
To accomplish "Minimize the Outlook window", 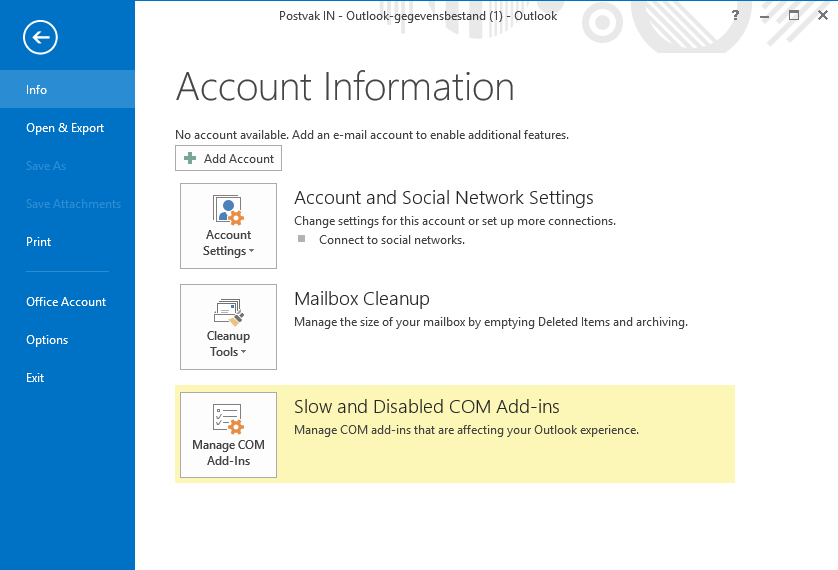I will coord(765,15).
